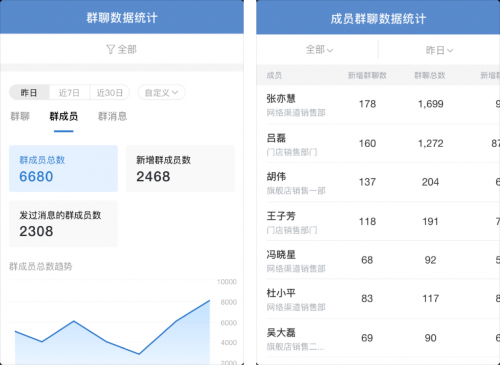Click the funnel filter icon beside 全部
Screen dimensions: 500x365
click(x=111, y=49)
